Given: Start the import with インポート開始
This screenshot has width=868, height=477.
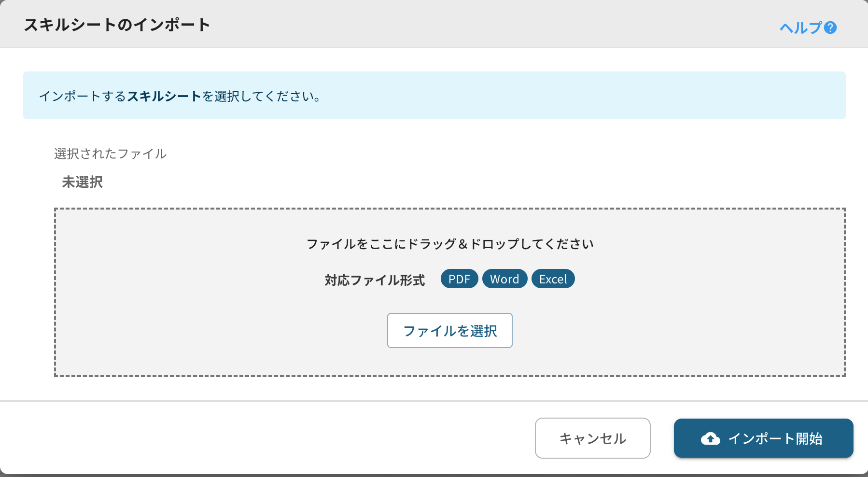Looking at the screenshot, I should (x=763, y=438).
